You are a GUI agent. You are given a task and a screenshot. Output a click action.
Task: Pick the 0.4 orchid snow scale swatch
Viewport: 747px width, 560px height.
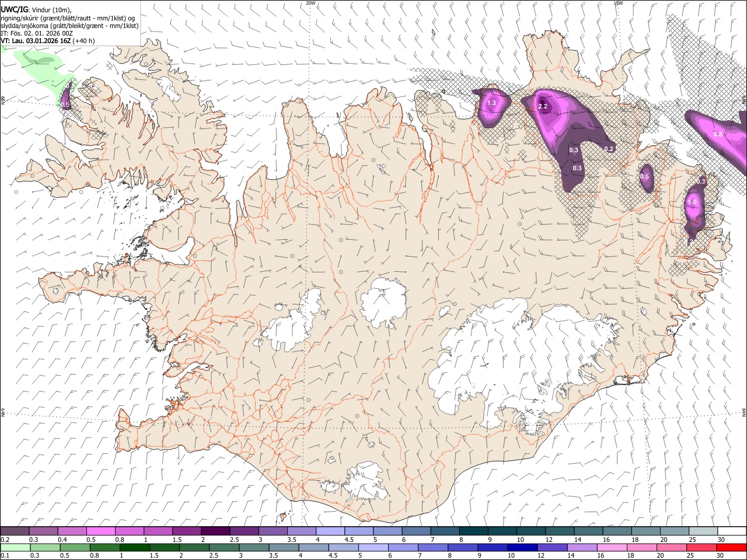pyautogui.click(x=72, y=531)
